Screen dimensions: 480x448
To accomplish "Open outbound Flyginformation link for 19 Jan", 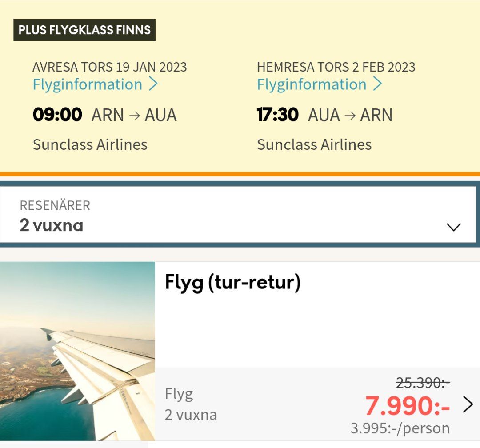I will pos(95,84).
